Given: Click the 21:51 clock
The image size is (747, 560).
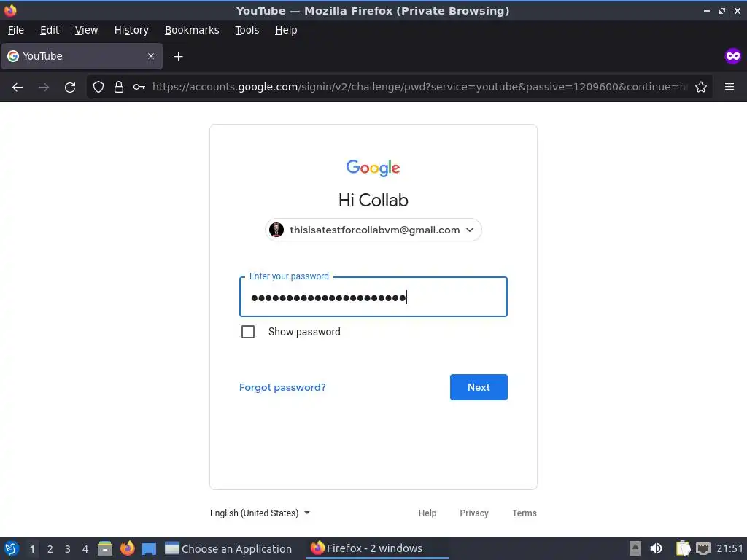Looking at the screenshot, I should [x=729, y=548].
